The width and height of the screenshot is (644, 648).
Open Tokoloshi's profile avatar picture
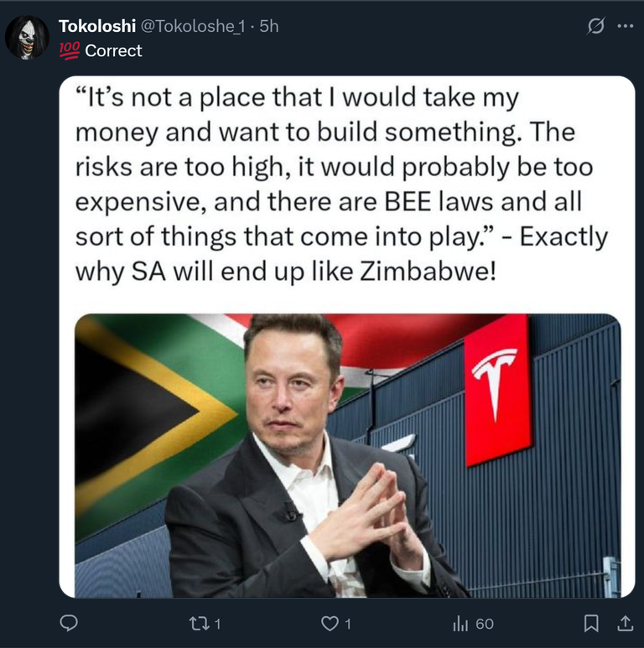pyautogui.click(x=27, y=38)
